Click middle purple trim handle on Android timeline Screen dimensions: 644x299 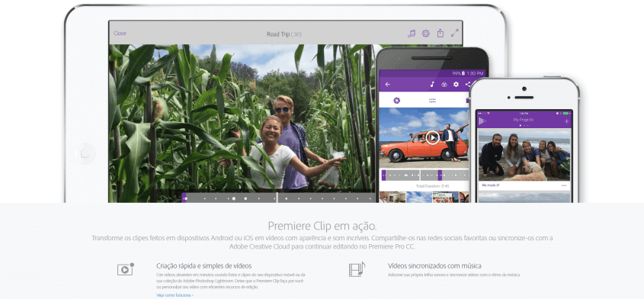click(x=440, y=175)
